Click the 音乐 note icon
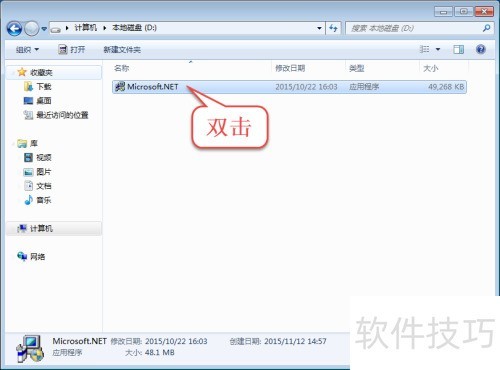This screenshot has width=500, height=370. (x=29, y=200)
